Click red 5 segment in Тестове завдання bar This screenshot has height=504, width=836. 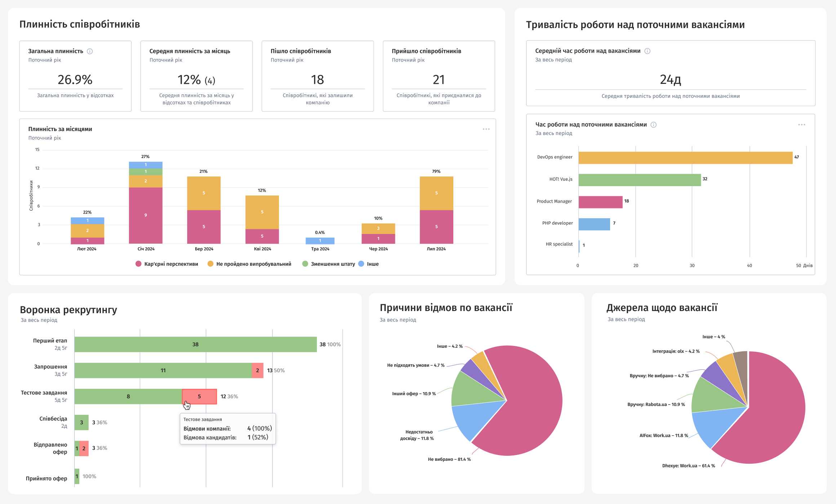tap(199, 396)
